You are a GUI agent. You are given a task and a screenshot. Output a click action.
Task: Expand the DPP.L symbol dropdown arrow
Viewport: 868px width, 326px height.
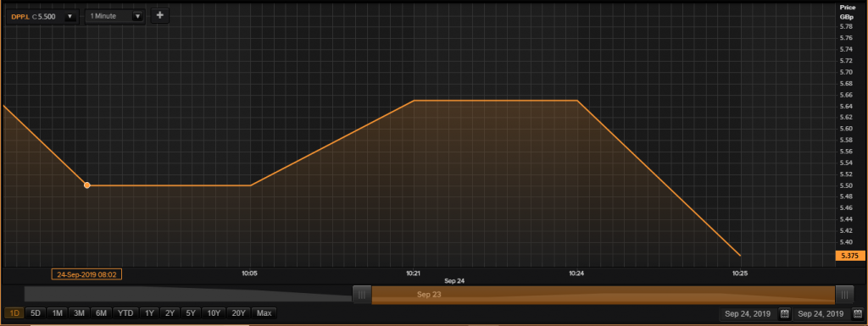tap(70, 17)
